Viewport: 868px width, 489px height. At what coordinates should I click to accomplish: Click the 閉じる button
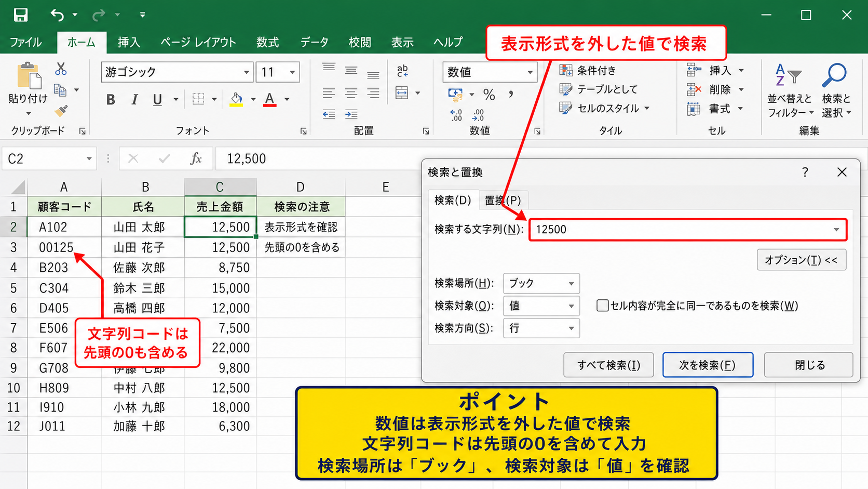point(809,365)
